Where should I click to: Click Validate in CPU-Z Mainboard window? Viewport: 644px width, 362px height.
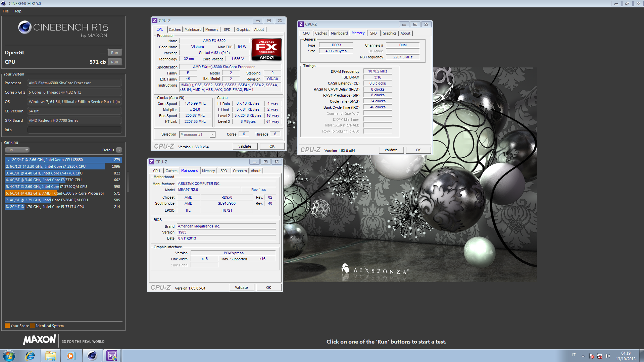point(241,288)
